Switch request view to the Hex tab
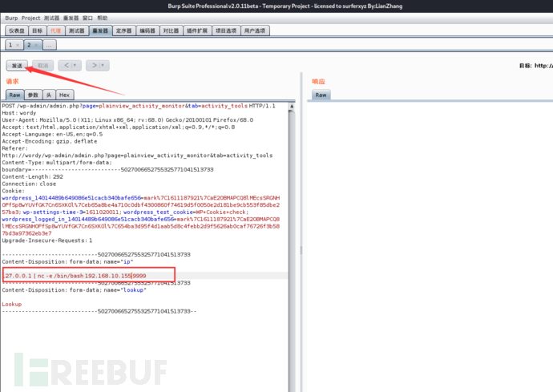The image size is (553, 392). [x=64, y=95]
